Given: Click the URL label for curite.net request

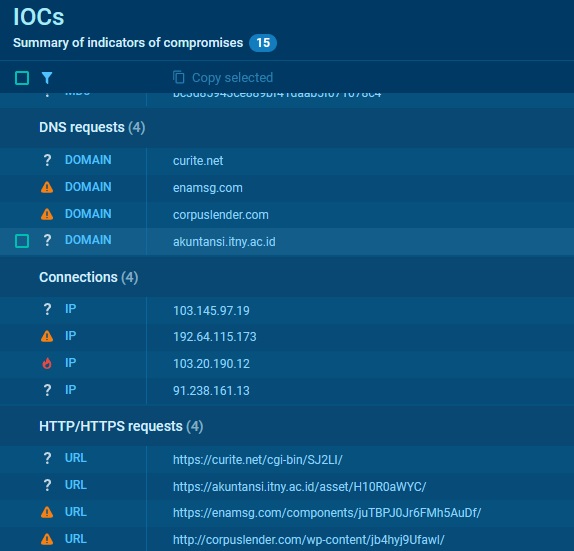Looking at the screenshot, I should (x=76, y=458).
